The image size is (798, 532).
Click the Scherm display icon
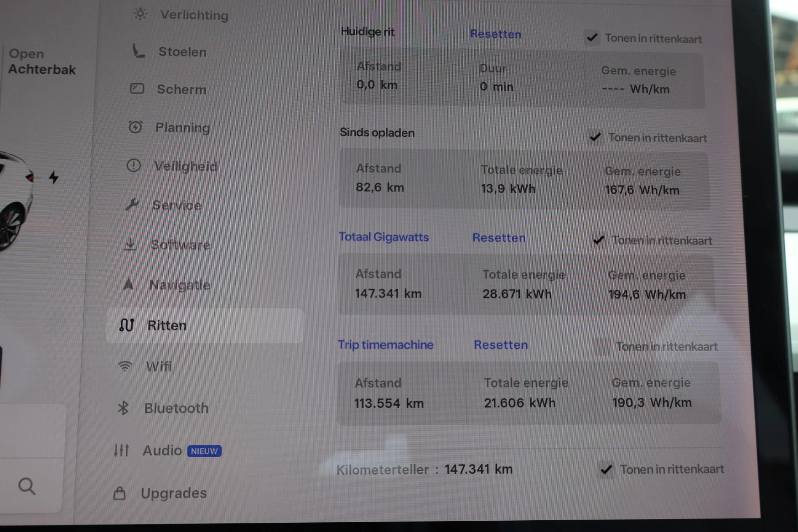tap(137, 89)
